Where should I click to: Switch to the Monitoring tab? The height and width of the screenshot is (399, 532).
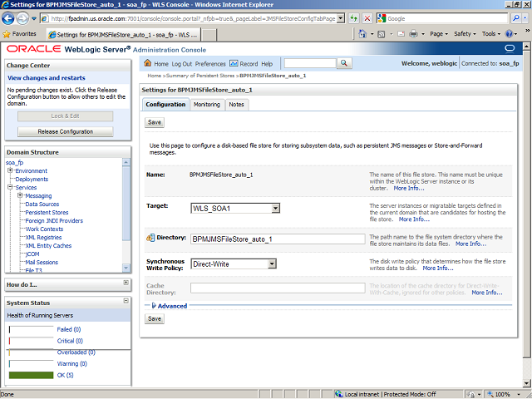coord(207,105)
